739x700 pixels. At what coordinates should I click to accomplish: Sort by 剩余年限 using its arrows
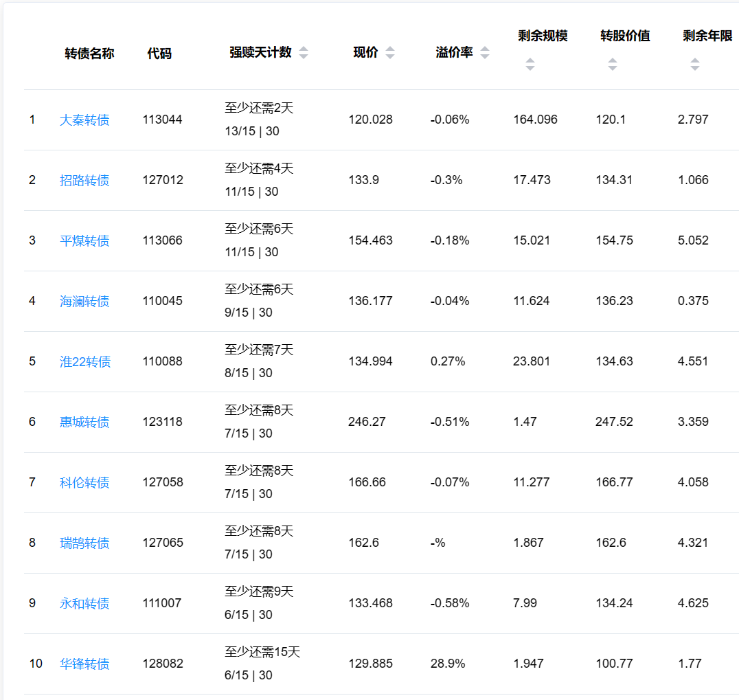[694, 65]
